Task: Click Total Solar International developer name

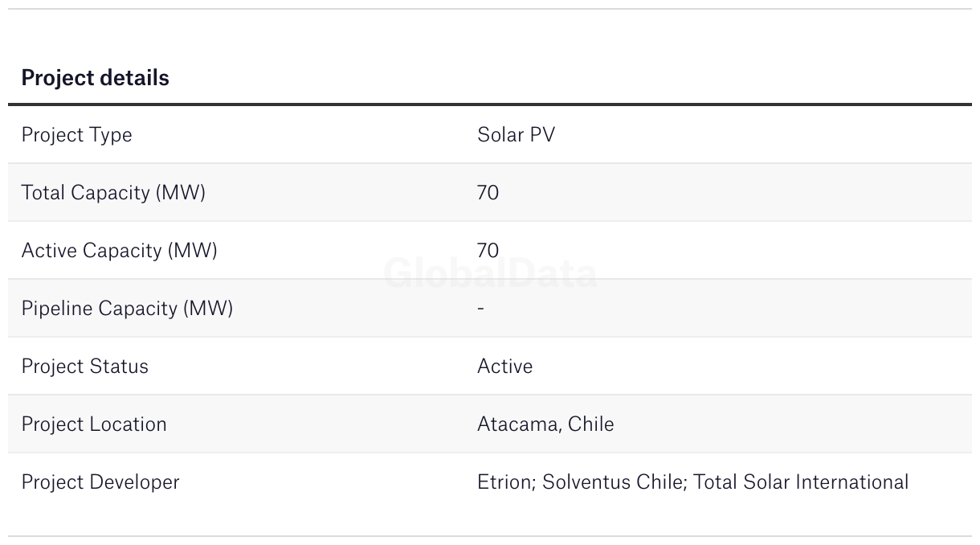Action: coord(801,482)
